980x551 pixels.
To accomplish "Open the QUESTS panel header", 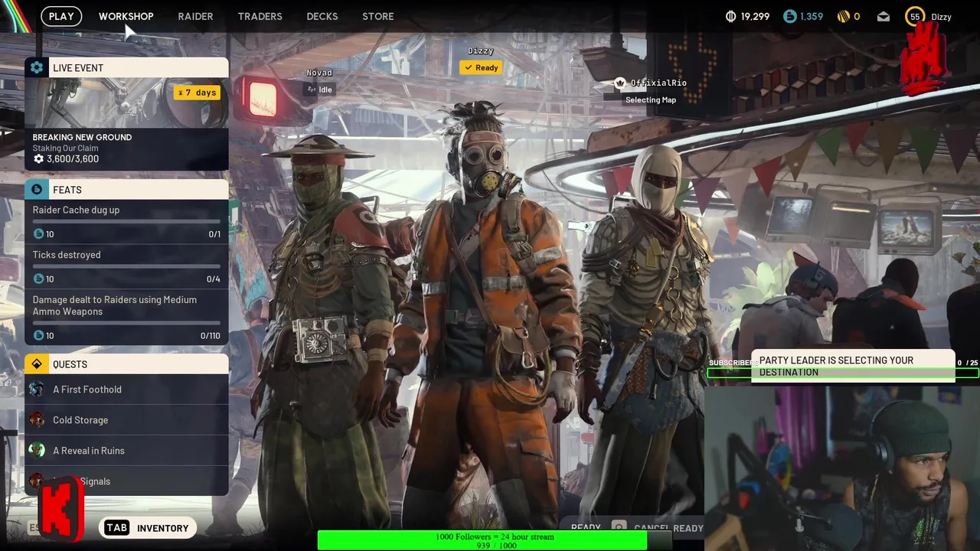I will (x=126, y=364).
